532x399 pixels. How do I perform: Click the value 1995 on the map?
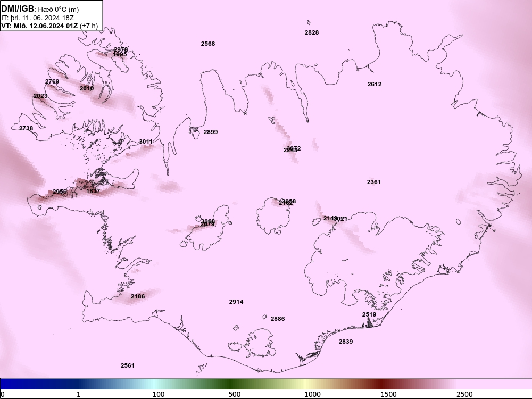point(119,54)
